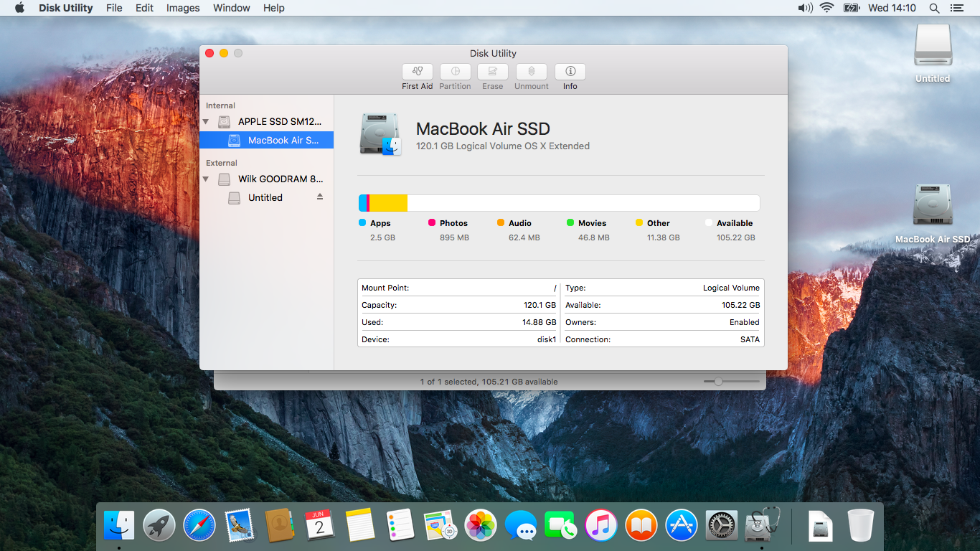Click the volume icon in menu bar
The height and width of the screenshot is (551, 980).
(x=805, y=8)
